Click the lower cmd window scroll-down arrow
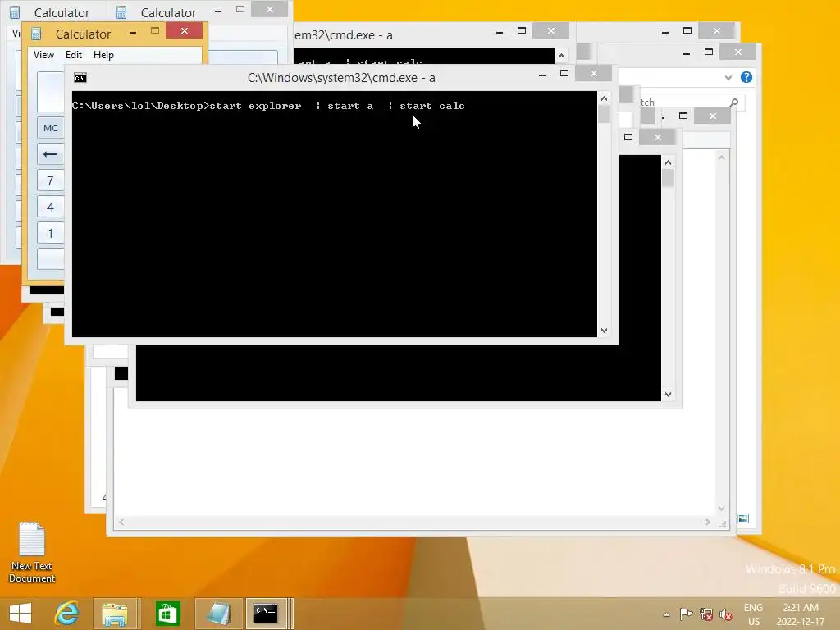840x630 pixels. pos(668,395)
